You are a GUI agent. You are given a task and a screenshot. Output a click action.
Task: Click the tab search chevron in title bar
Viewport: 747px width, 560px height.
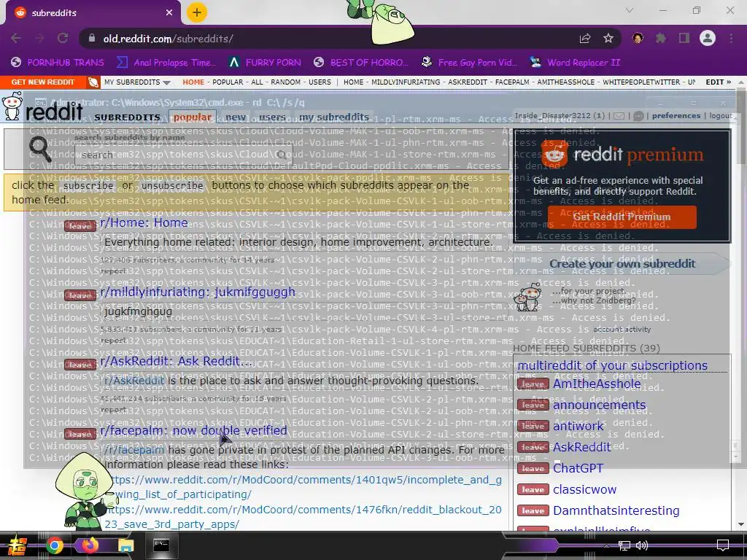click(x=630, y=10)
